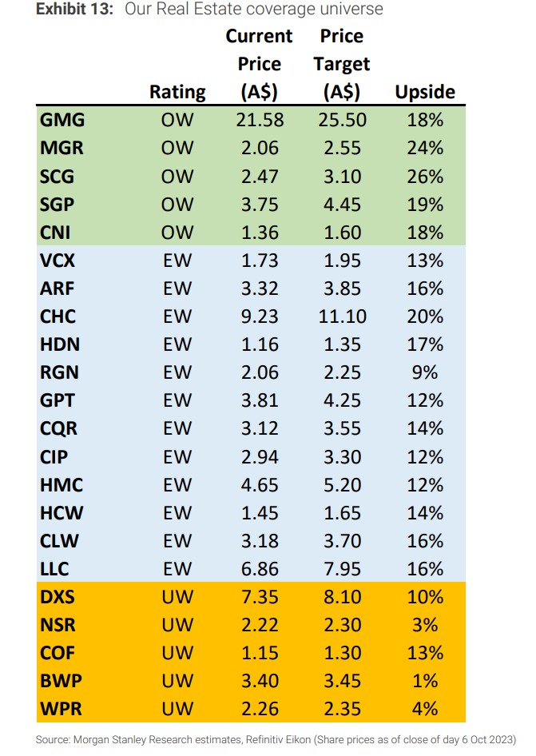
Task: Select the LLC current price 6.86
Action: [259, 569]
